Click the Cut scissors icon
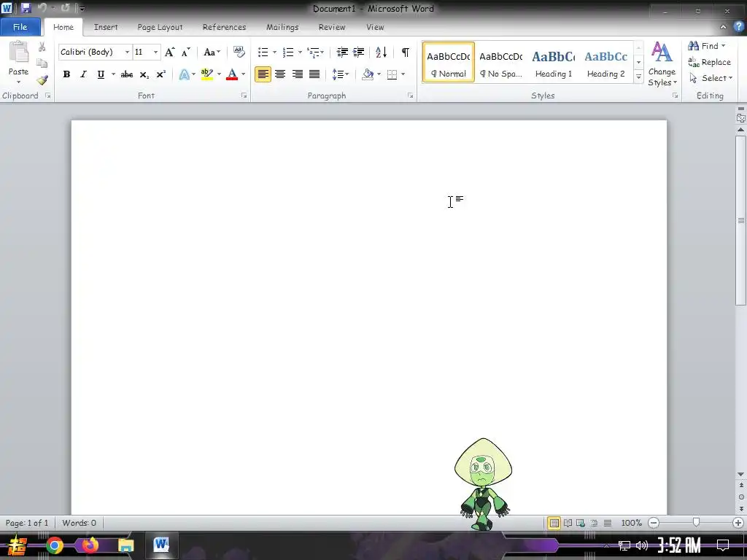 [42, 47]
